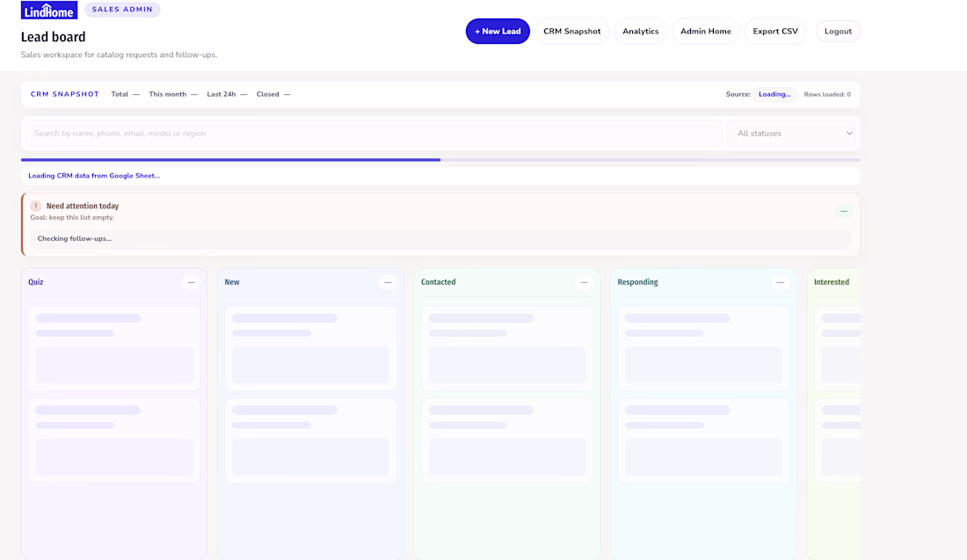Click the Closed stat
Screen dimensions: 967x560
point(273,94)
